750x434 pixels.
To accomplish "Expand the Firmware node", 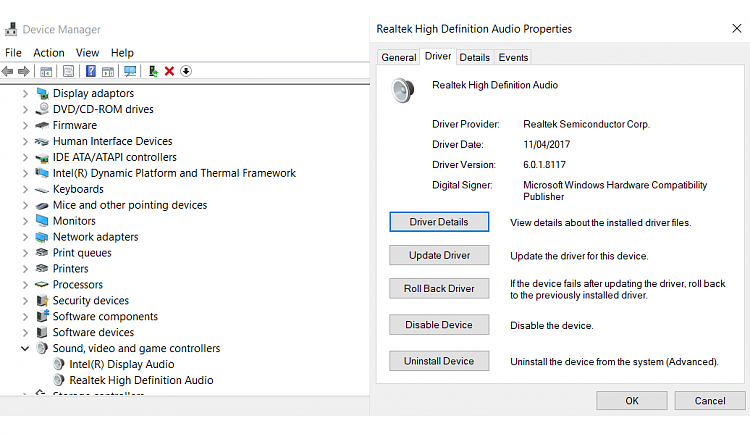I will tap(25, 126).
